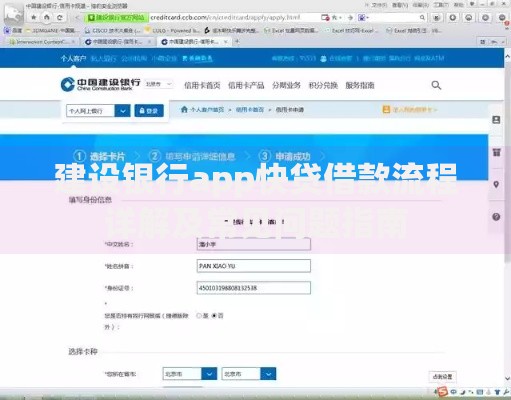Open 信用卡首页 in main navigation
This screenshot has height=400, width=511.
pos(202,85)
